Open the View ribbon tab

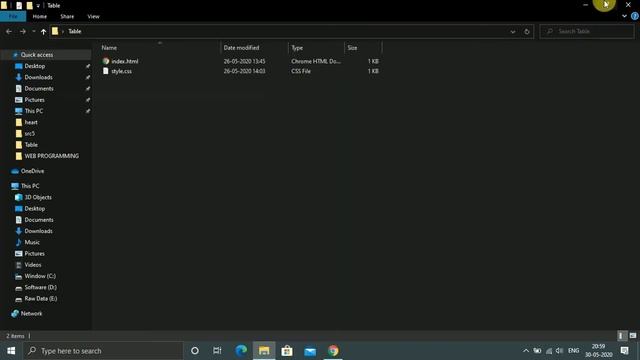click(x=93, y=16)
